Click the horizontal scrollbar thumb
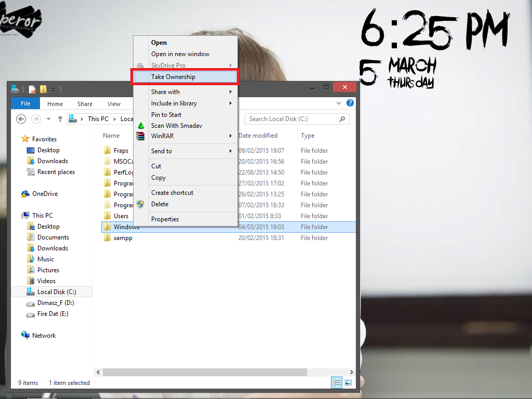The image size is (532, 399). 205,372
